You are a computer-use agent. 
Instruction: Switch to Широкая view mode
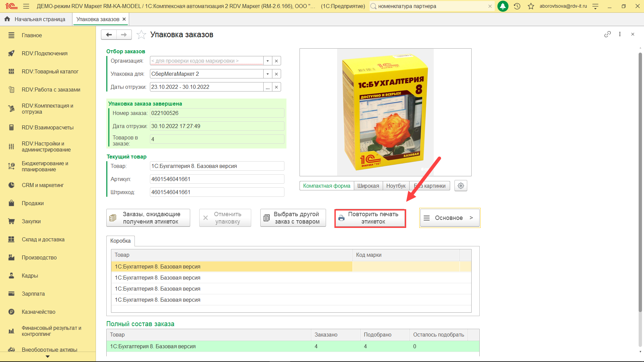368,186
